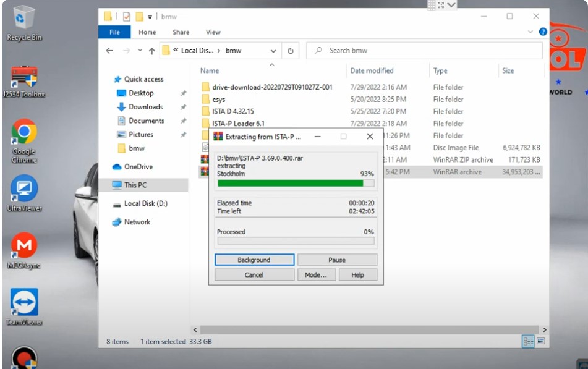Expand the address bar history dropdown

pos(273,51)
